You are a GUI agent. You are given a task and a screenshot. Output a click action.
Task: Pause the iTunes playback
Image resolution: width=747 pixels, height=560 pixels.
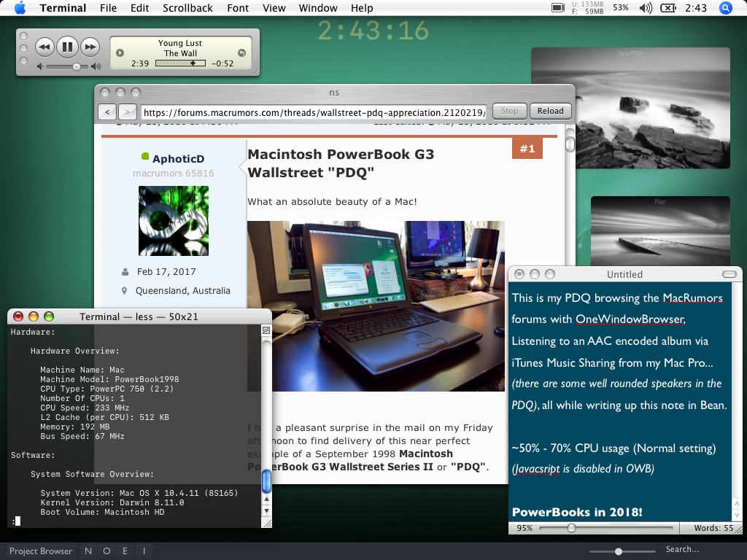click(x=67, y=47)
